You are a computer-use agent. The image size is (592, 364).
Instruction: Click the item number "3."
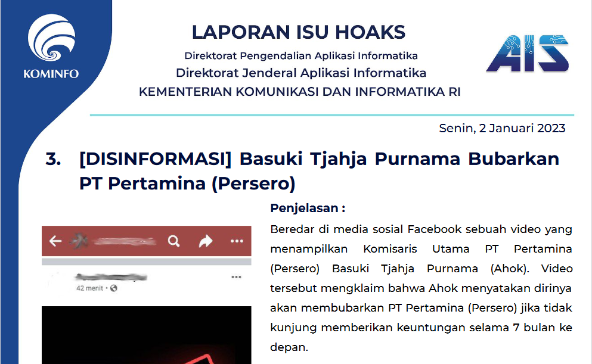[x=53, y=159]
